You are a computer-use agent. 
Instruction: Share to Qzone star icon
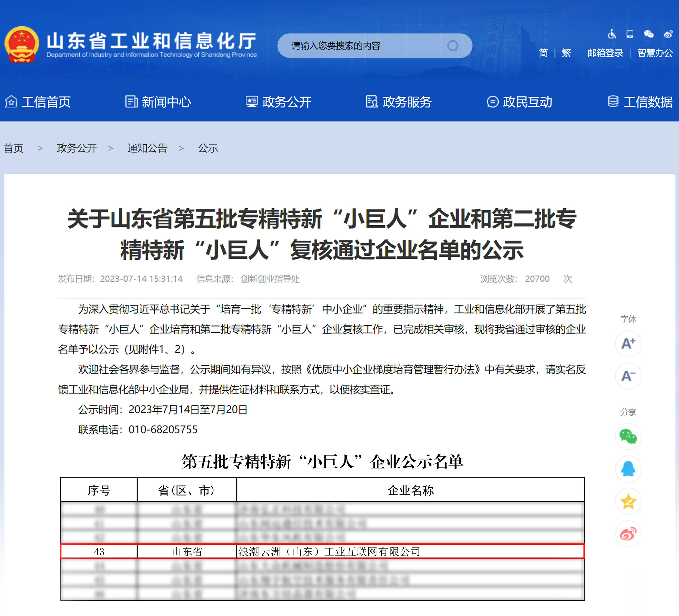(628, 502)
